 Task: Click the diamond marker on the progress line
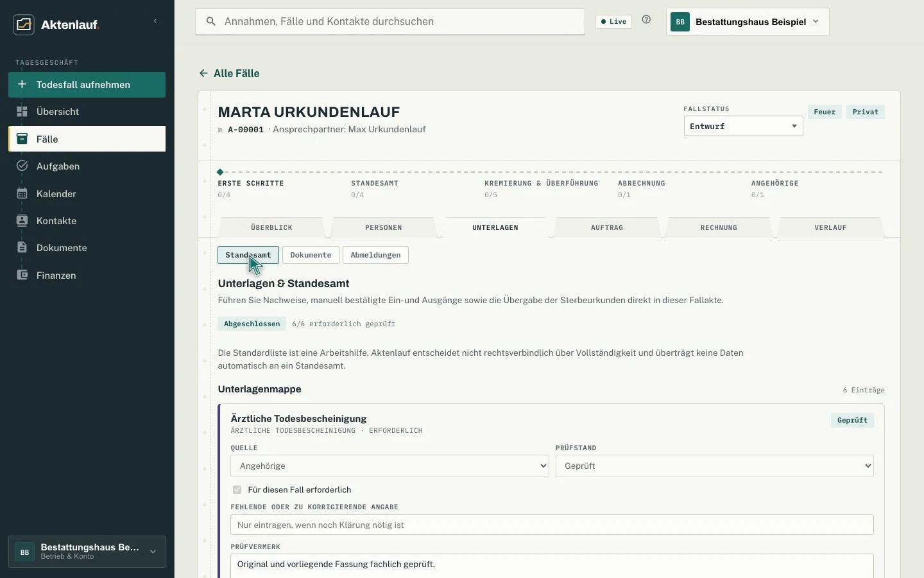pyautogui.click(x=220, y=172)
